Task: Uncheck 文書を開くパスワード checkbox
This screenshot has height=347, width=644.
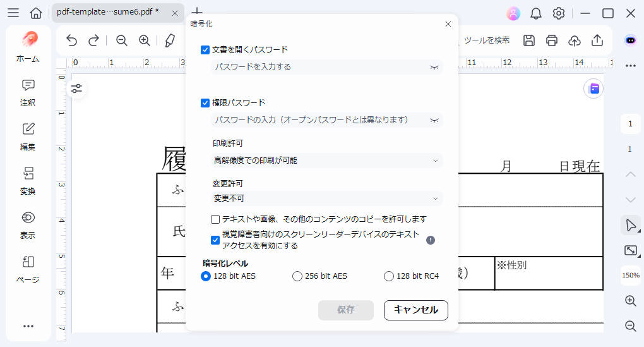Action: point(205,50)
